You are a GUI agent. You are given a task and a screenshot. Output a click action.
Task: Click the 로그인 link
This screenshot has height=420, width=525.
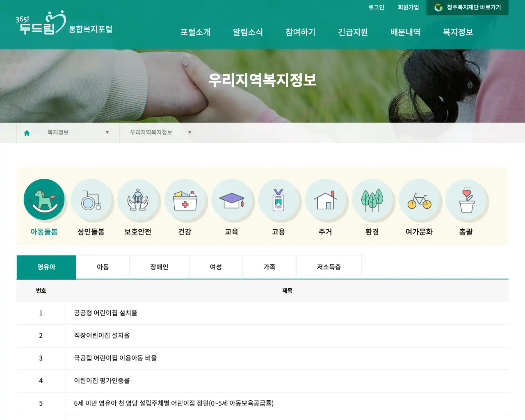[x=377, y=7]
